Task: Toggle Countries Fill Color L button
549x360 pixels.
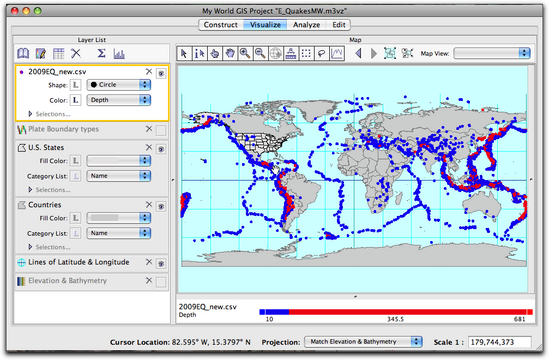Action: pos(76,218)
